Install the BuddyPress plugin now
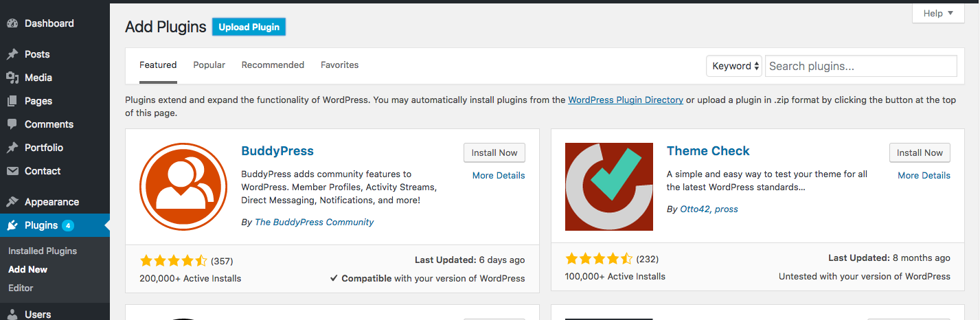980x320 pixels. 494,153
